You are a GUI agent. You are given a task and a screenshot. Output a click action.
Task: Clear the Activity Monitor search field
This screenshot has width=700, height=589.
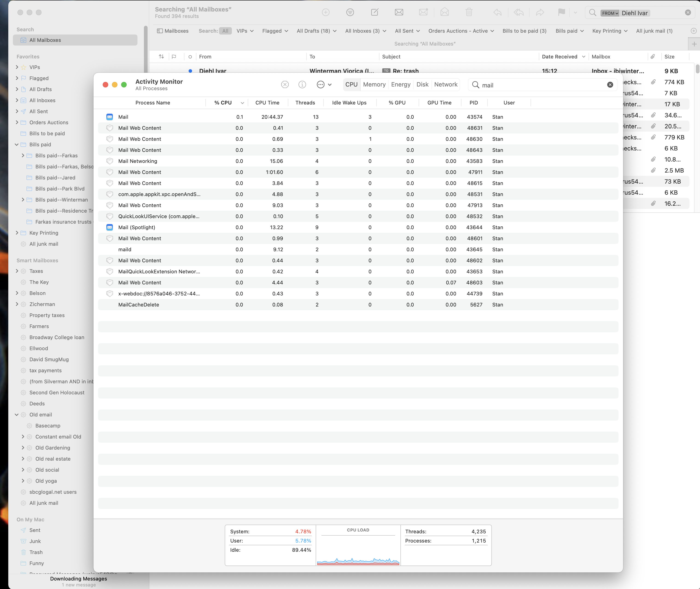click(610, 85)
